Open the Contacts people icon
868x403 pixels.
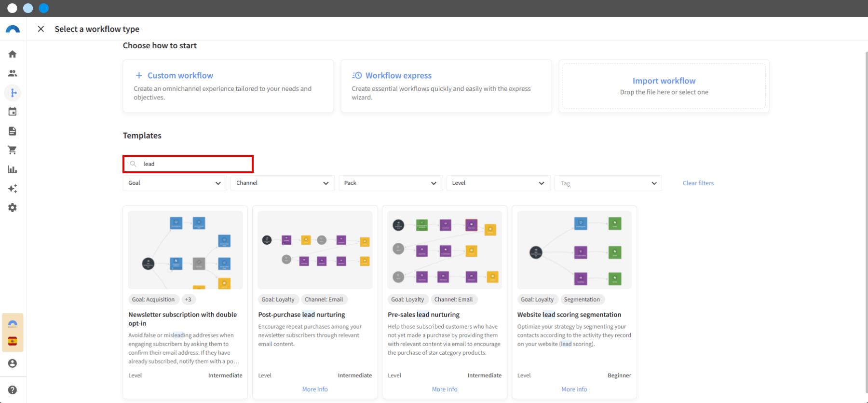pyautogui.click(x=13, y=73)
